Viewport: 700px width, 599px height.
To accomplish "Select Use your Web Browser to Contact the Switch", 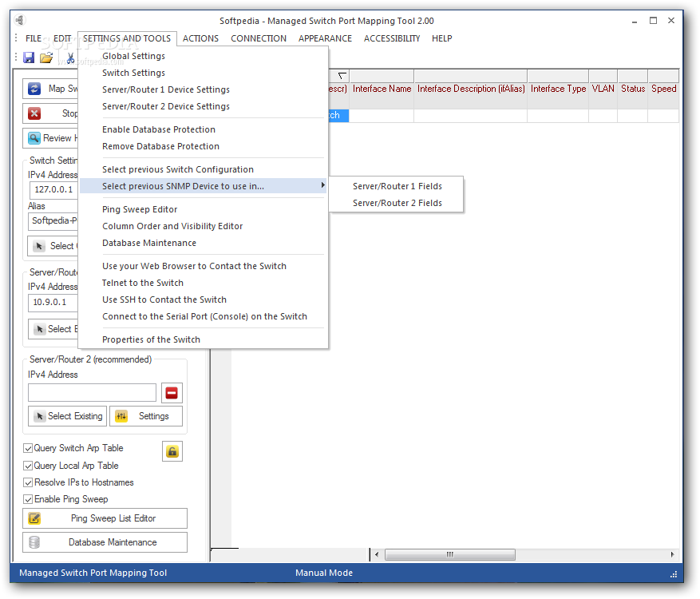I will pyautogui.click(x=203, y=266).
